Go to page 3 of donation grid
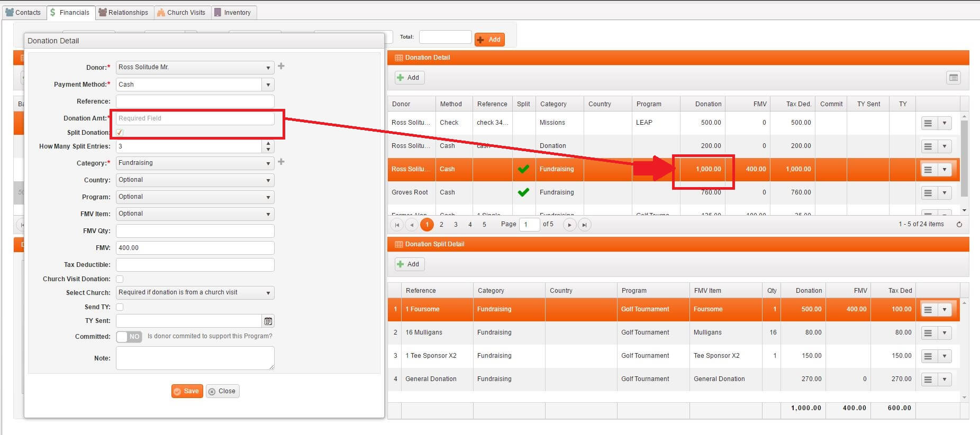The width and height of the screenshot is (980, 435). [x=456, y=225]
